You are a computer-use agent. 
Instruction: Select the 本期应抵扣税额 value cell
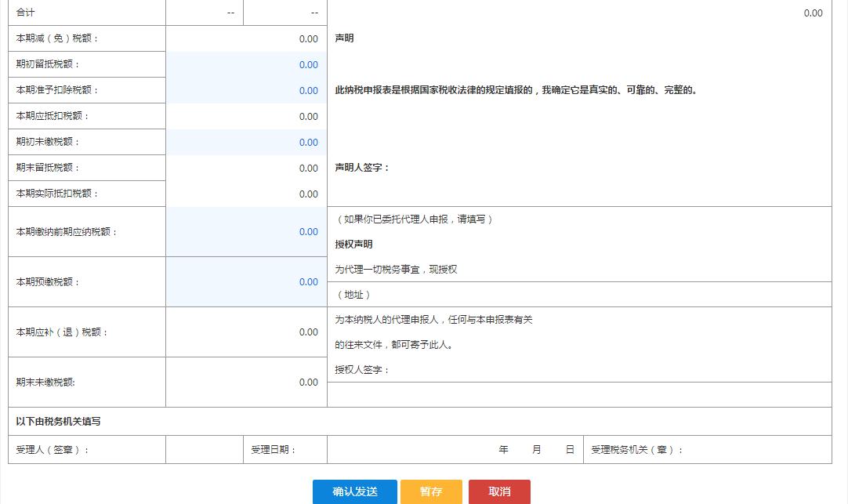246,117
